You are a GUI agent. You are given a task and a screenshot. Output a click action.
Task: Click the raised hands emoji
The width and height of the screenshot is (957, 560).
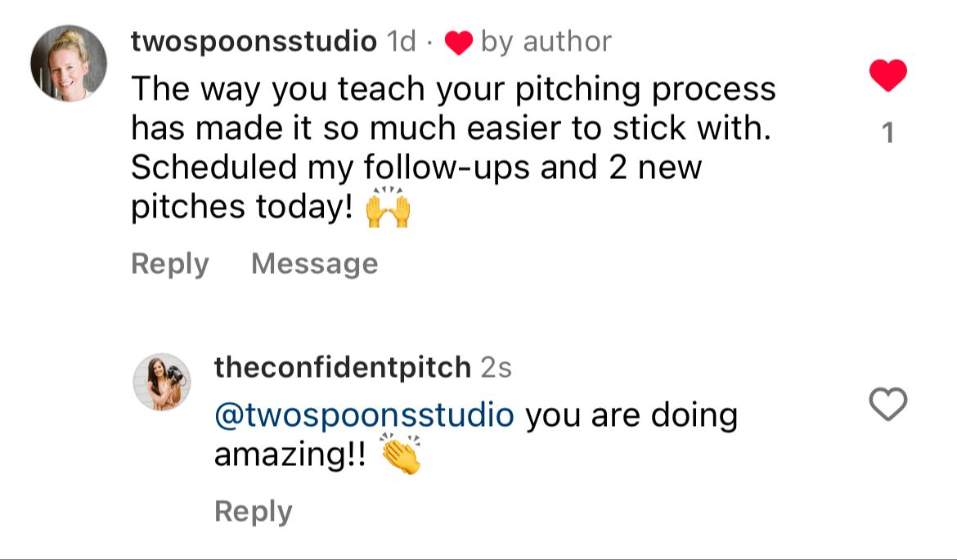click(x=388, y=208)
